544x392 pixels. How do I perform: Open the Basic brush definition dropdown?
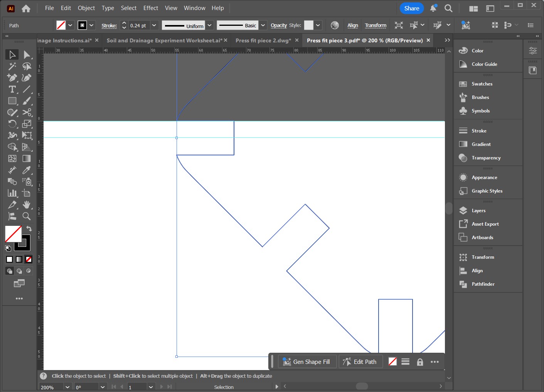263,25
